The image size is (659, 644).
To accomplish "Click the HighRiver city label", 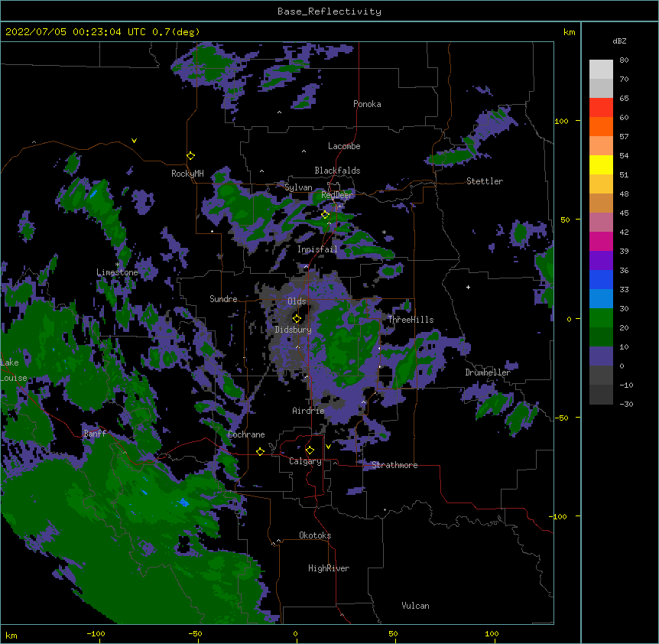I will tap(329, 568).
